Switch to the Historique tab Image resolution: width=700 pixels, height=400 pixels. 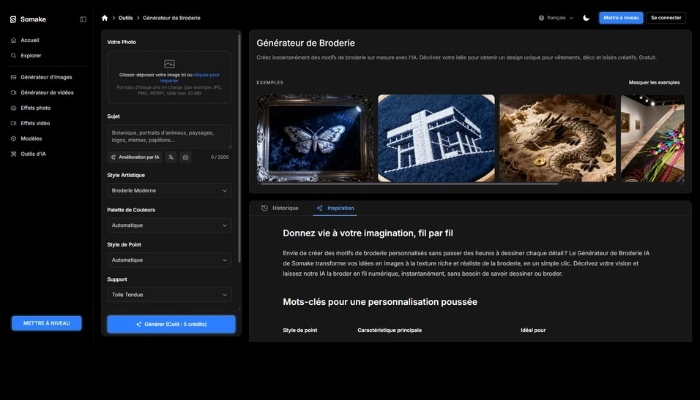coord(279,208)
